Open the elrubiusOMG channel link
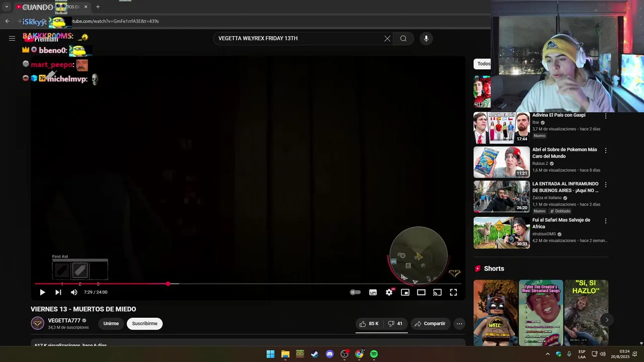Screen dimensions: 644x362 tap(544, 234)
